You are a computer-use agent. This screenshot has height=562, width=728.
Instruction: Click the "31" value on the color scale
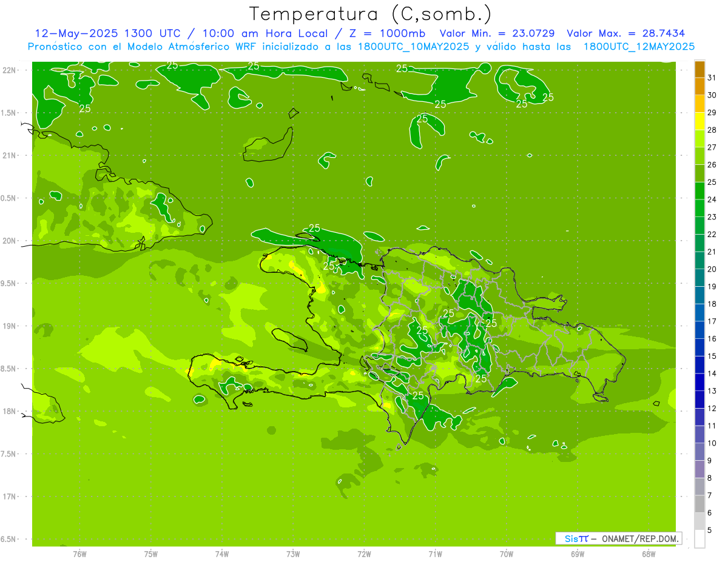[712, 78]
